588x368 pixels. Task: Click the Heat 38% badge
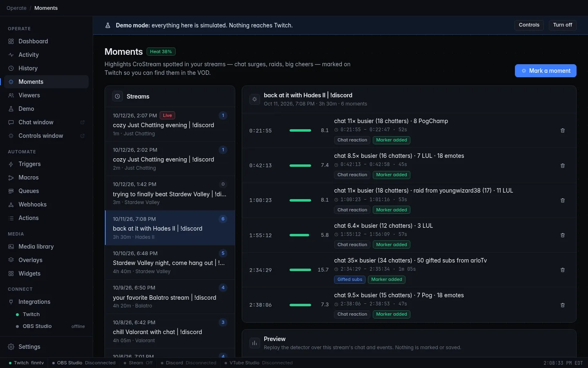pyautogui.click(x=161, y=52)
